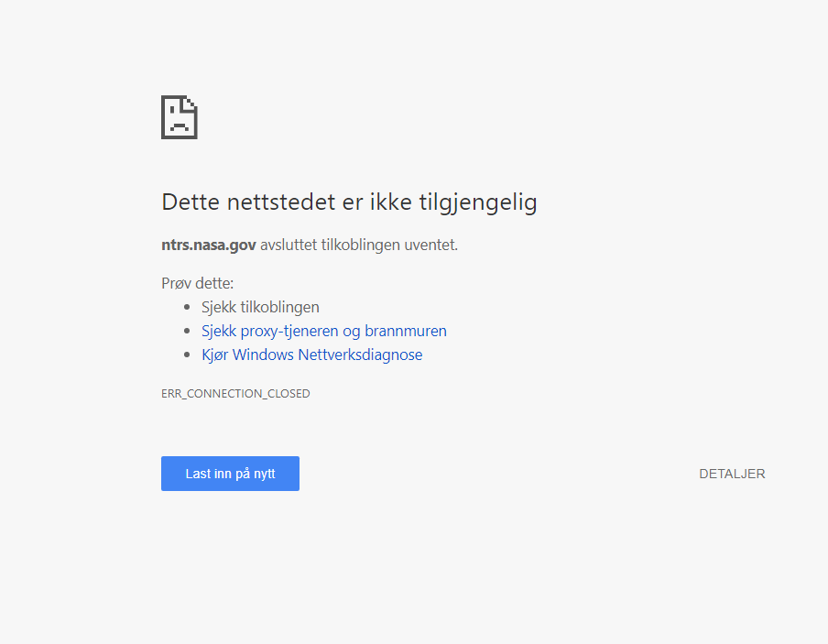This screenshot has height=644, width=828.
Task: Click the word Nettverksdiagnose in the link
Action: click(x=360, y=355)
